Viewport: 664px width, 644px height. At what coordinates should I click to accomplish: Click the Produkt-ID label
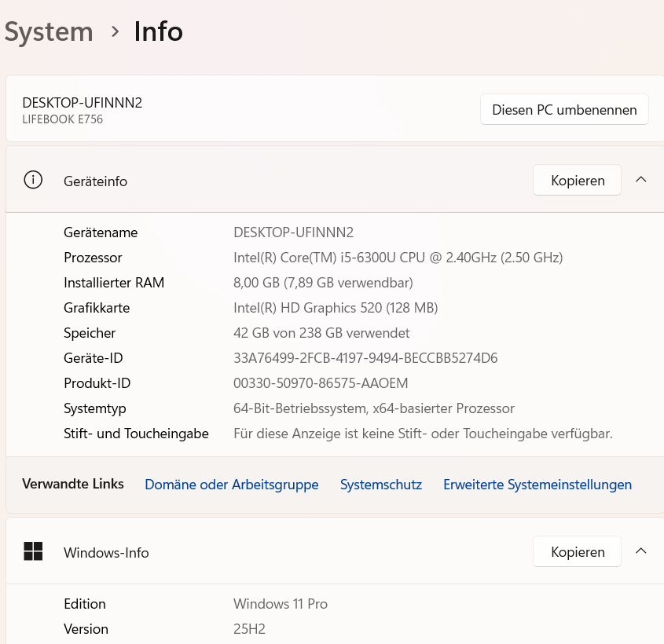(97, 383)
